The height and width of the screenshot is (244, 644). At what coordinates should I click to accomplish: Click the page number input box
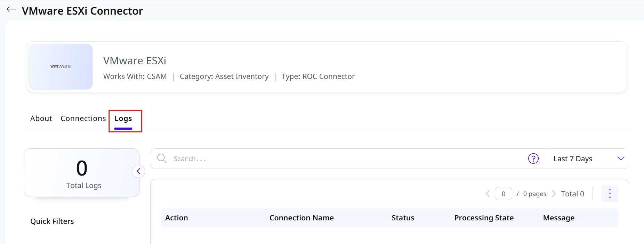[x=503, y=194]
